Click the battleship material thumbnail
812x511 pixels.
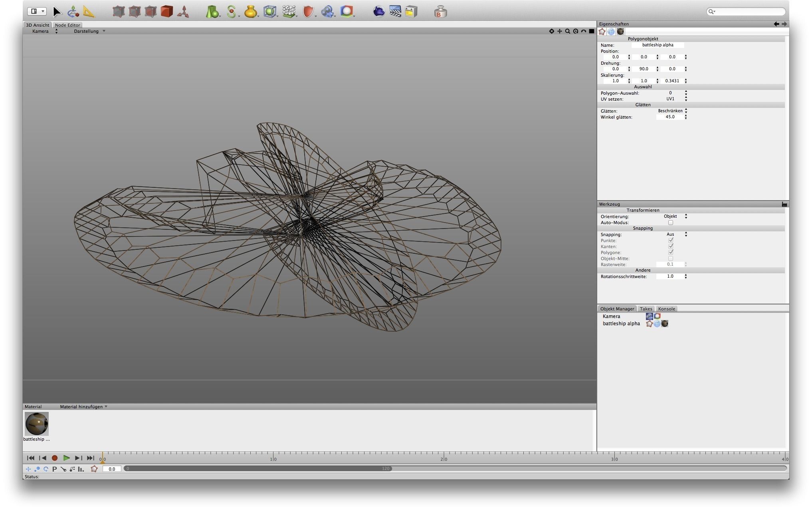36,424
